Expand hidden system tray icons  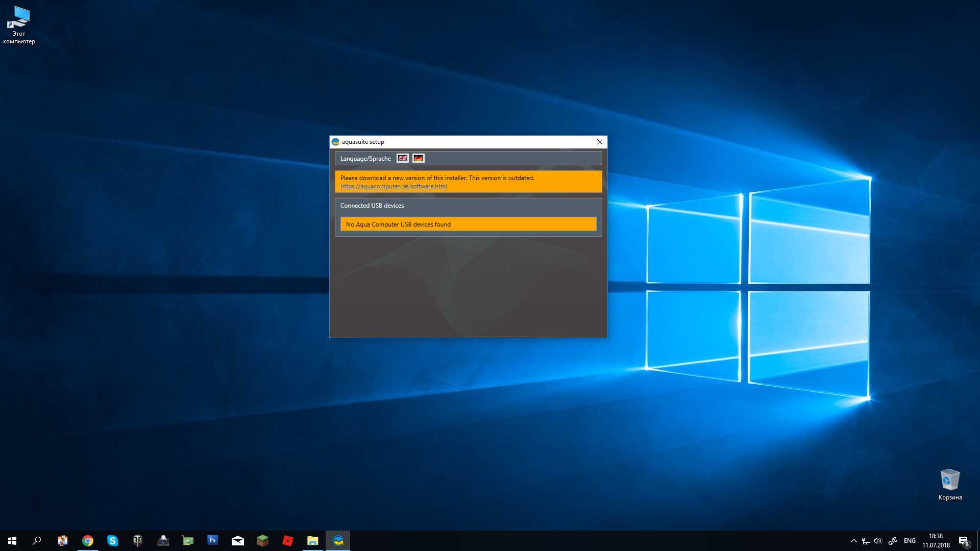coord(853,541)
